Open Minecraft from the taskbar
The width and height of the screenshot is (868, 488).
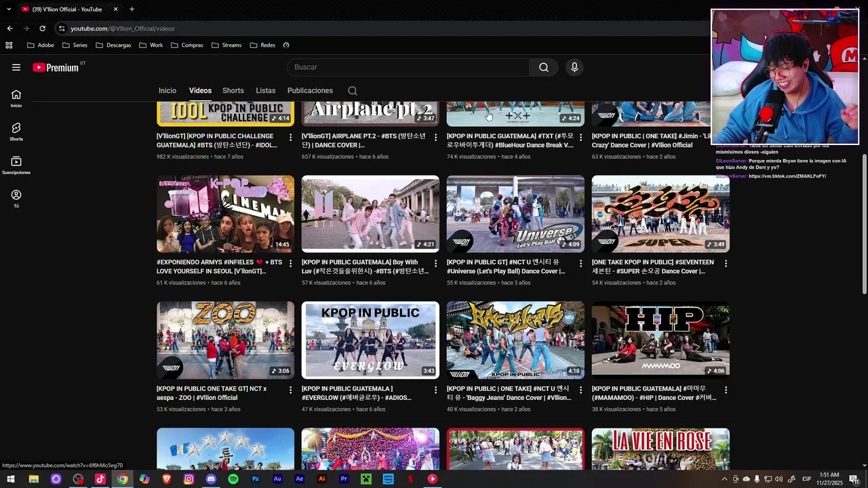[366, 479]
